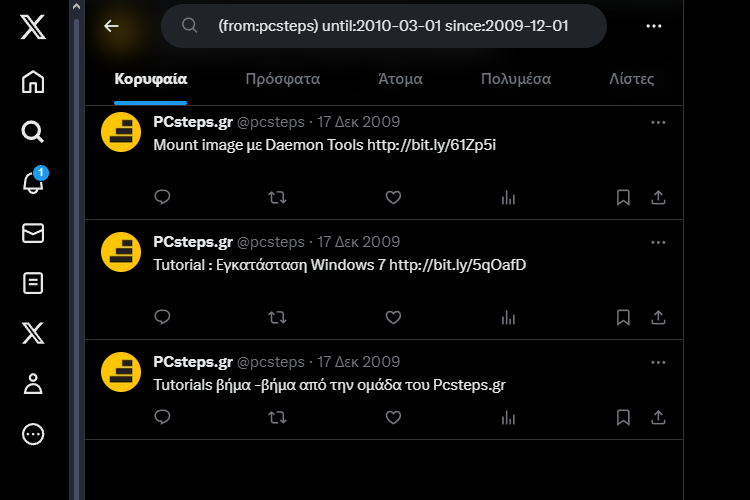Repost the Windows 7 tutorial tweet
The height and width of the screenshot is (500, 750).
pos(277,317)
